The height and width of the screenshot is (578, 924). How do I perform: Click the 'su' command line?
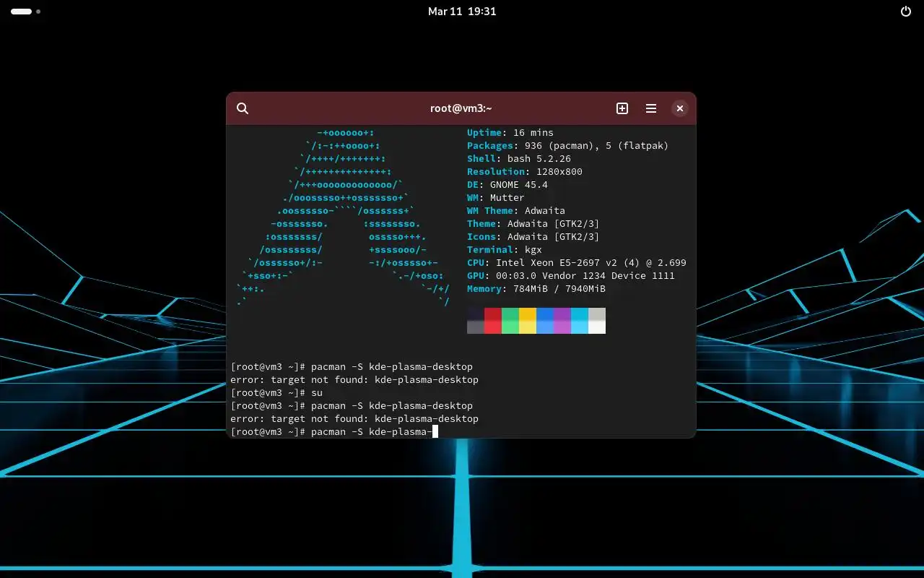tap(276, 393)
